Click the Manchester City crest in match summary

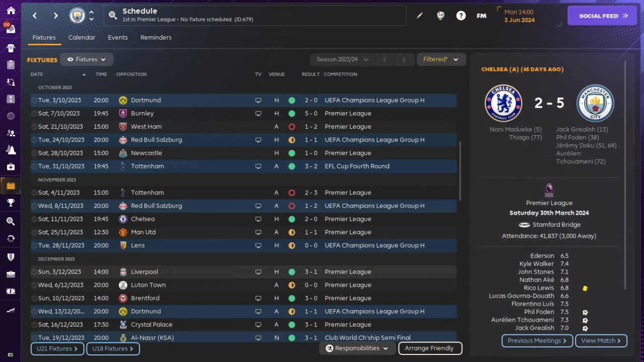coord(595,103)
